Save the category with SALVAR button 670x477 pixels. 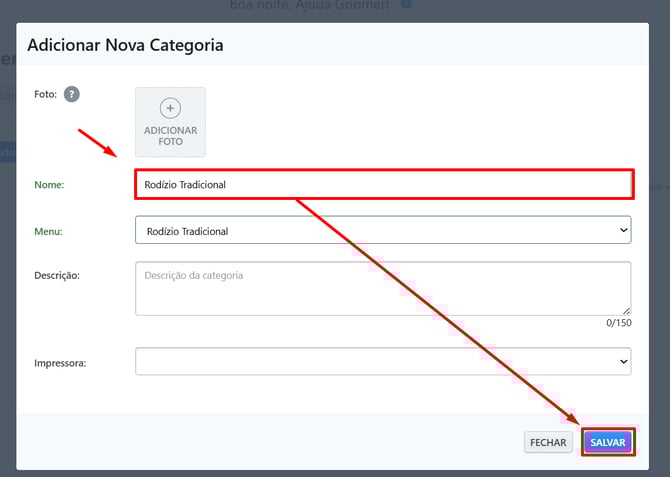coord(608,442)
